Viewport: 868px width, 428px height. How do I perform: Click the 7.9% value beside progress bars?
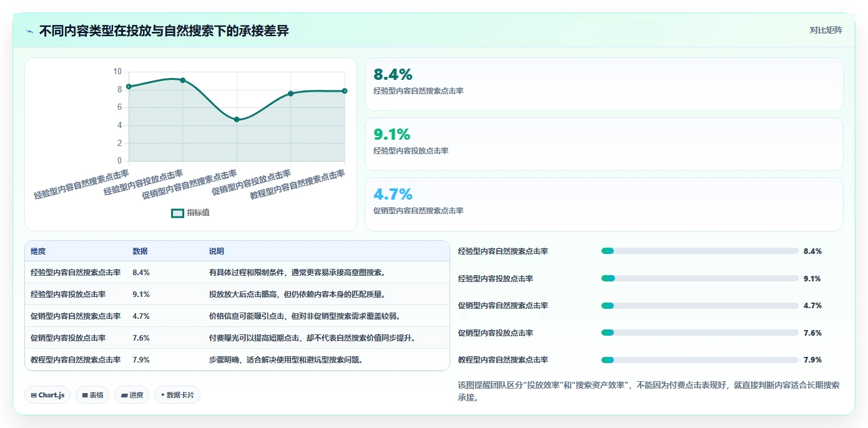click(812, 360)
